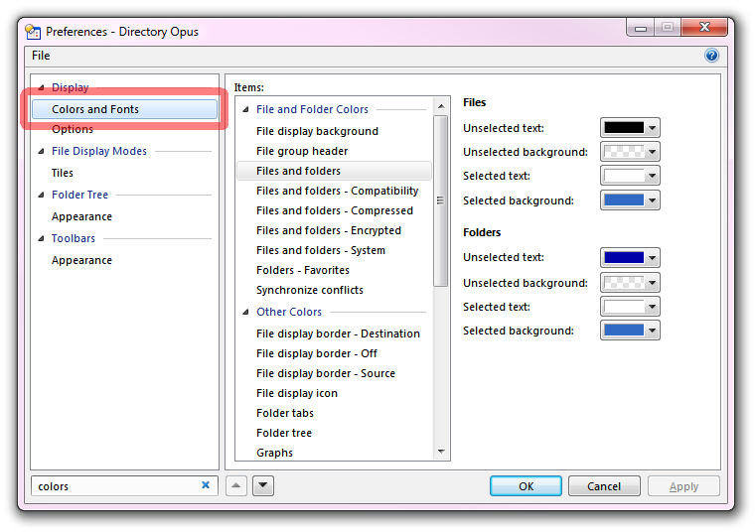Open Appearance under Toolbars

click(x=82, y=261)
